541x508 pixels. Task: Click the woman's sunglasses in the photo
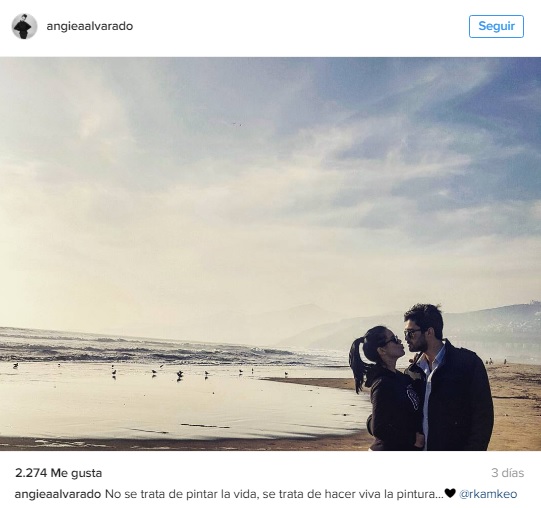coord(393,341)
